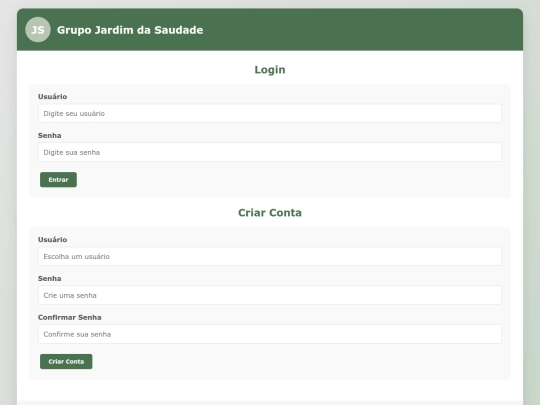This screenshot has width=540, height=405.
Task: Click the JS logo circle in the header
Action: pos(38,30)
